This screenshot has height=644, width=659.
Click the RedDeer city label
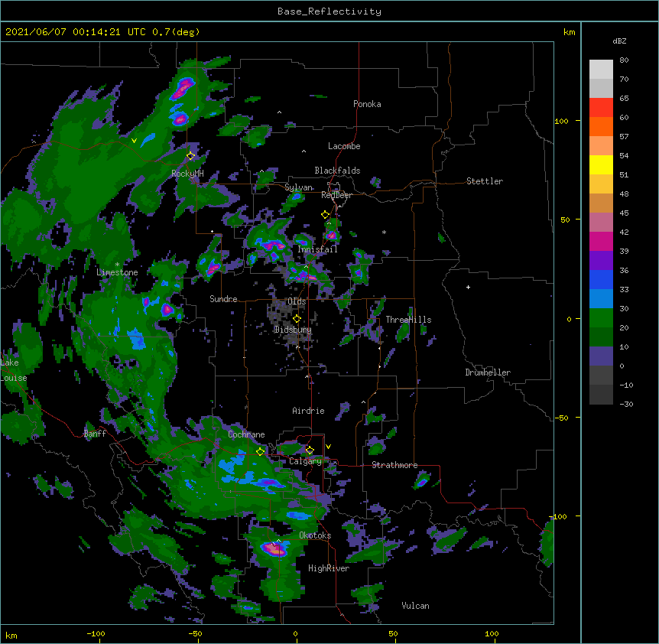click(336, 195)
